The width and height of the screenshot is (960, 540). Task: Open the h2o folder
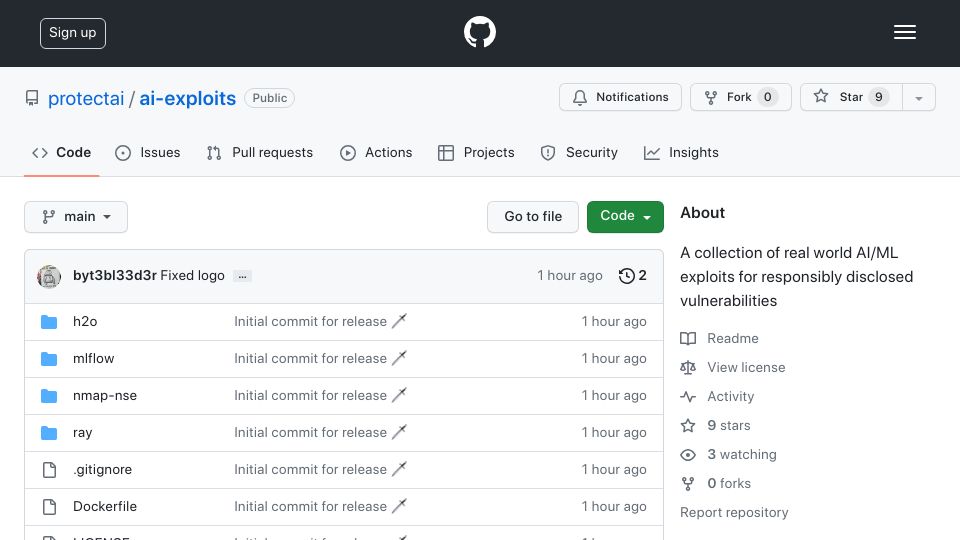coord(85,321)
